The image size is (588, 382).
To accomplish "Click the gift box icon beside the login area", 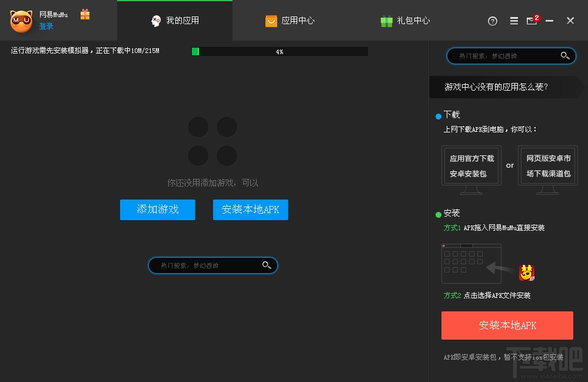I will click(x=84, y=16).
